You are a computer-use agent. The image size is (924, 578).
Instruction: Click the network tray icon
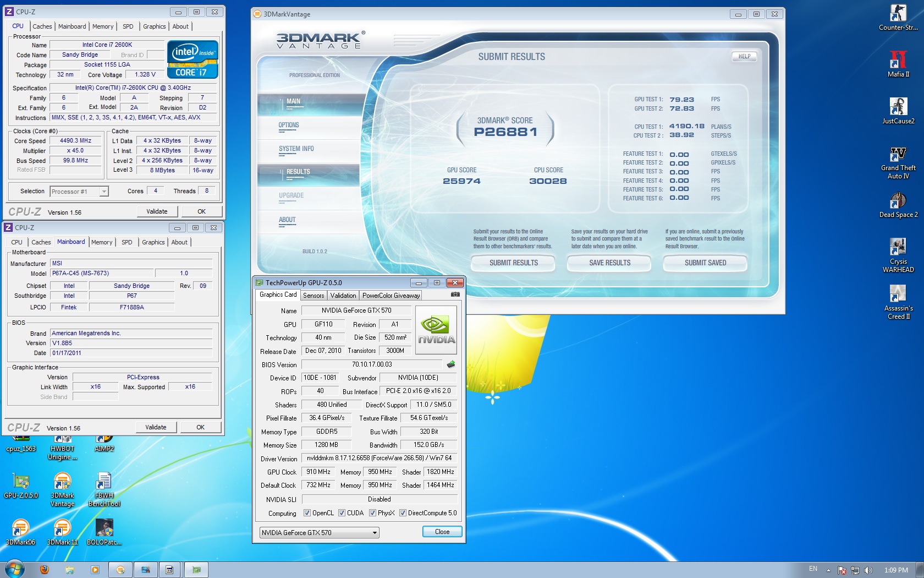pos(855,570)
